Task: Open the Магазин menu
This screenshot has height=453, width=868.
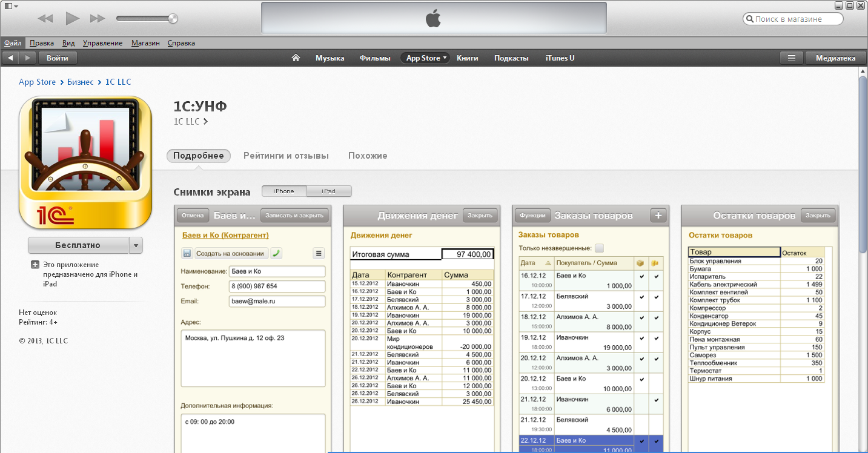Action: [x=145, y=43]
